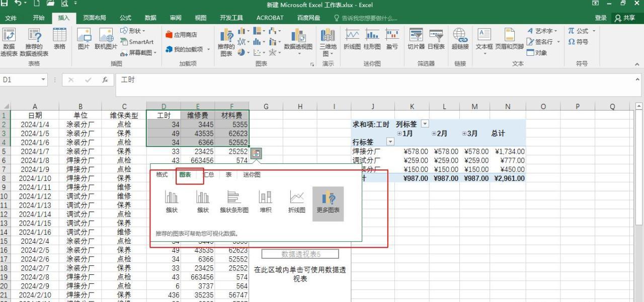The width and height of the screenshot is (644, 302).
Task: Open the Name Box dropdown arrow
Action: coord(43,80)
